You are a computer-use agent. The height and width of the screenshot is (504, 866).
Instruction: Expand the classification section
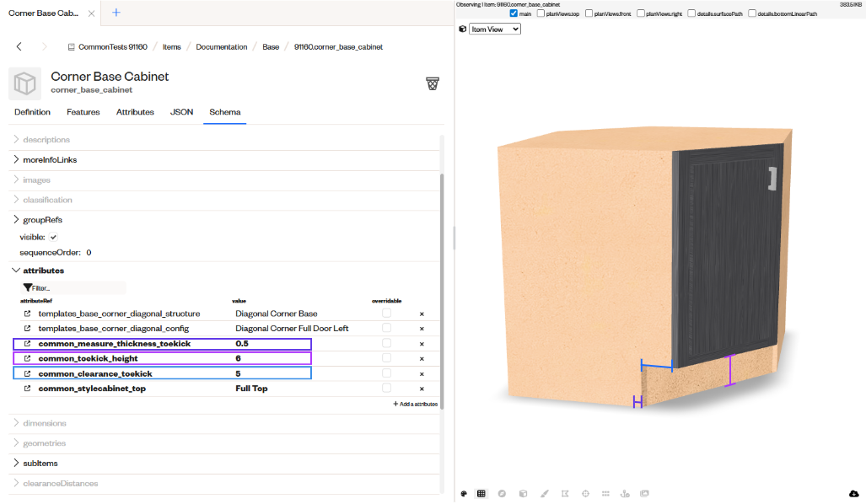(16, 200)
